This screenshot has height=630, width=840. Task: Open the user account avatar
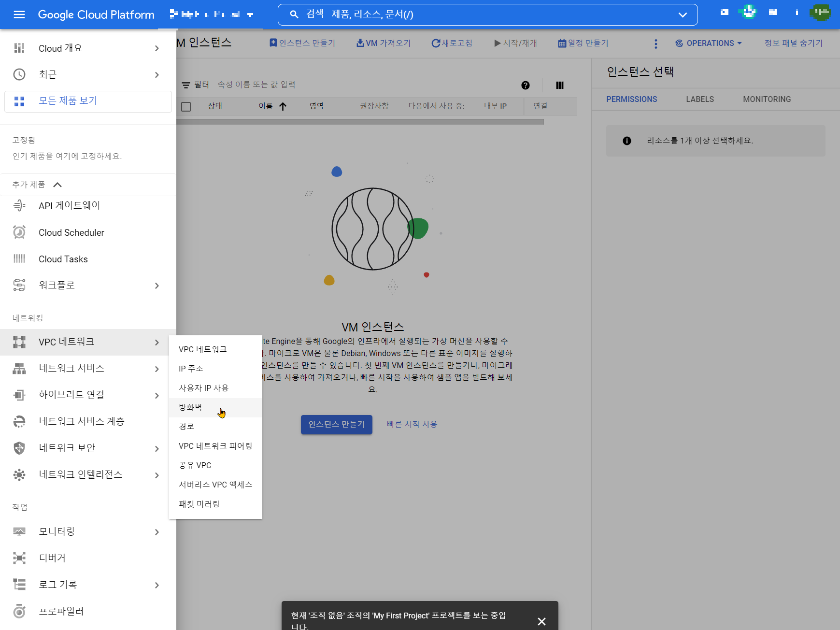click(x=820, y=13)
